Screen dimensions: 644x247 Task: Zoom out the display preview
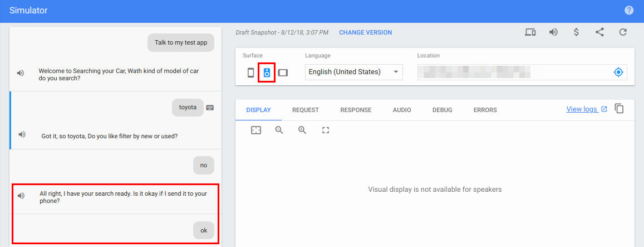pyautogui.click(x=279, y=130)
